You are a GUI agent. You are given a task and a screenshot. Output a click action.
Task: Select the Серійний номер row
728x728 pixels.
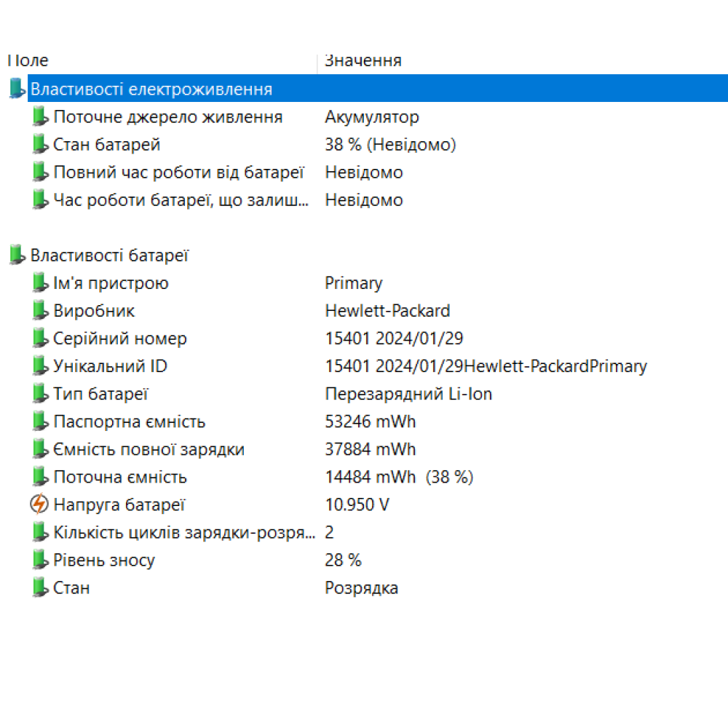click(x=120, y=339)
